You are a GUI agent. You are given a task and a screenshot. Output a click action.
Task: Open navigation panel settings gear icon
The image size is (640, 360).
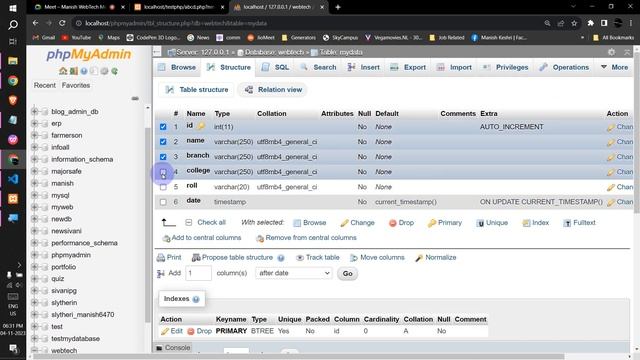tap(104, 71)
